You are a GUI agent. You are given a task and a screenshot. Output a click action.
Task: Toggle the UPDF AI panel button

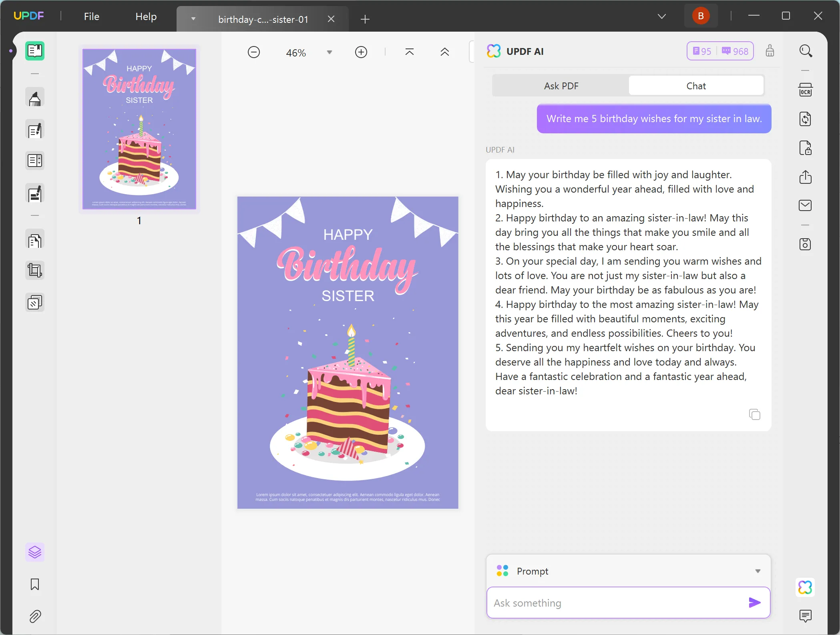click(805, 587)
